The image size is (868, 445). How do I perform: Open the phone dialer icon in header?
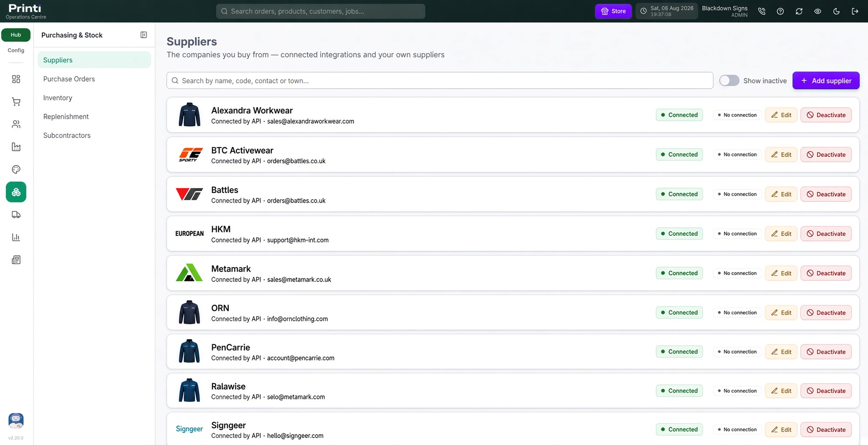coord(762,11)
